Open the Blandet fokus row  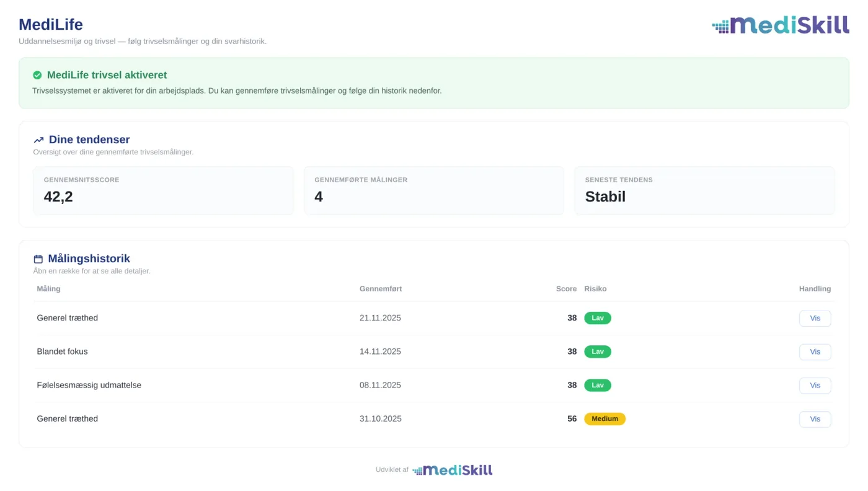pyautogui.click(x=434, y=352)
